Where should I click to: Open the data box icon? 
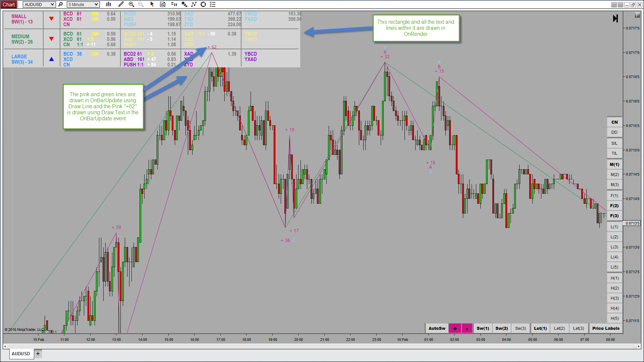pos(163,4)
